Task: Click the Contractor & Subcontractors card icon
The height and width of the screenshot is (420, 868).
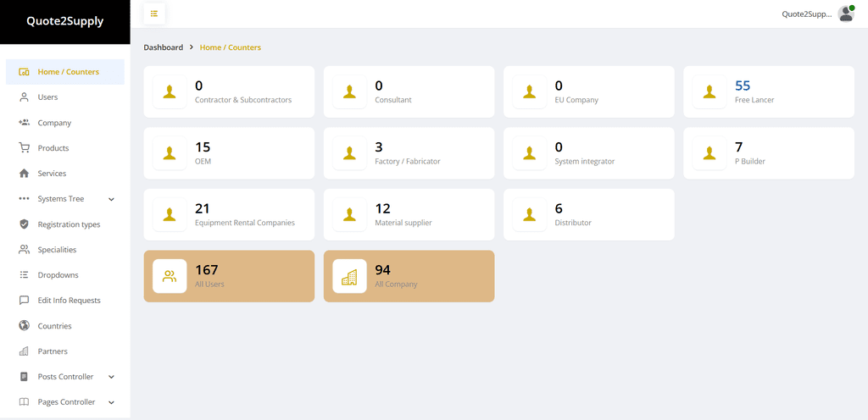Action: click(170, 91)
